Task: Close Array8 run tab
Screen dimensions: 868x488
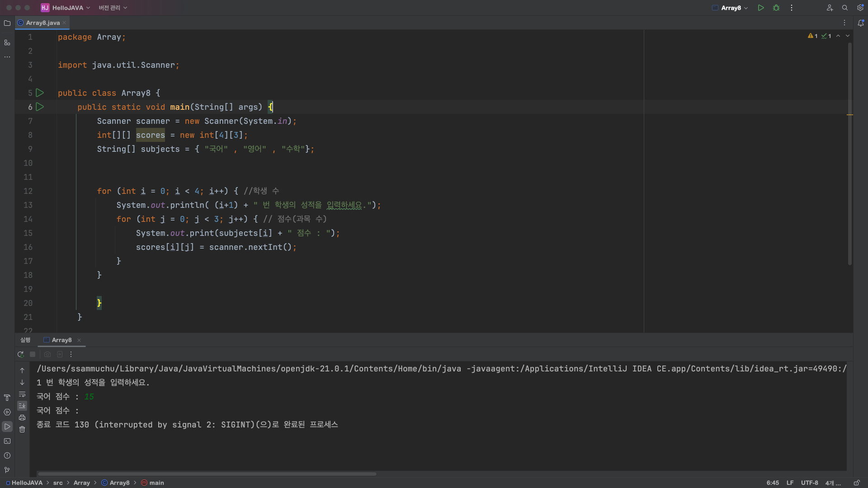Action: pos(79,340)
